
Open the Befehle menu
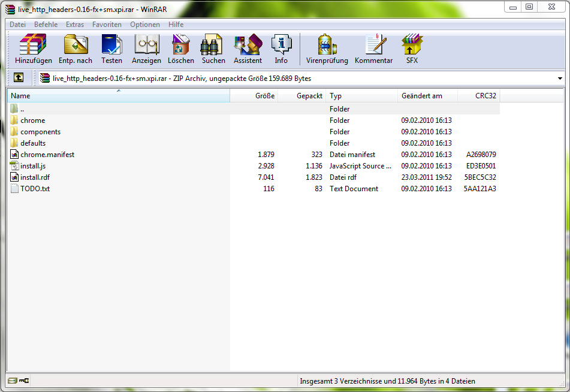click(46, 25)
